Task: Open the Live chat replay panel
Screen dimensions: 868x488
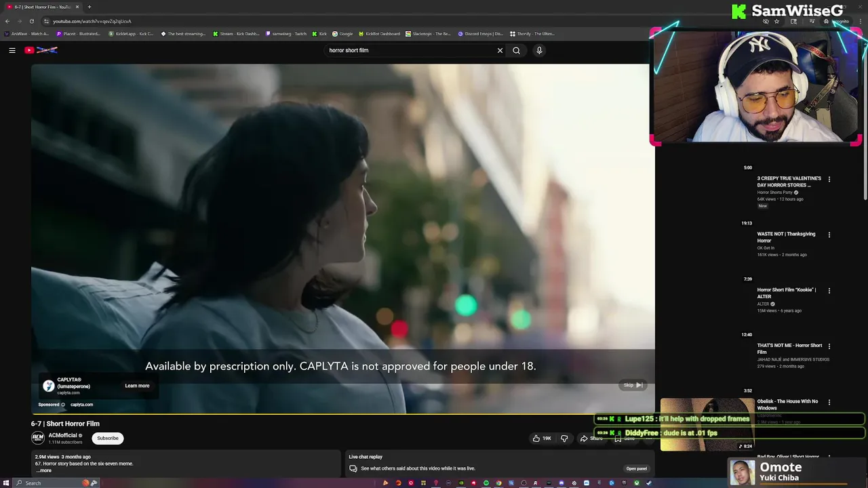Action: (x=636, y=468)
